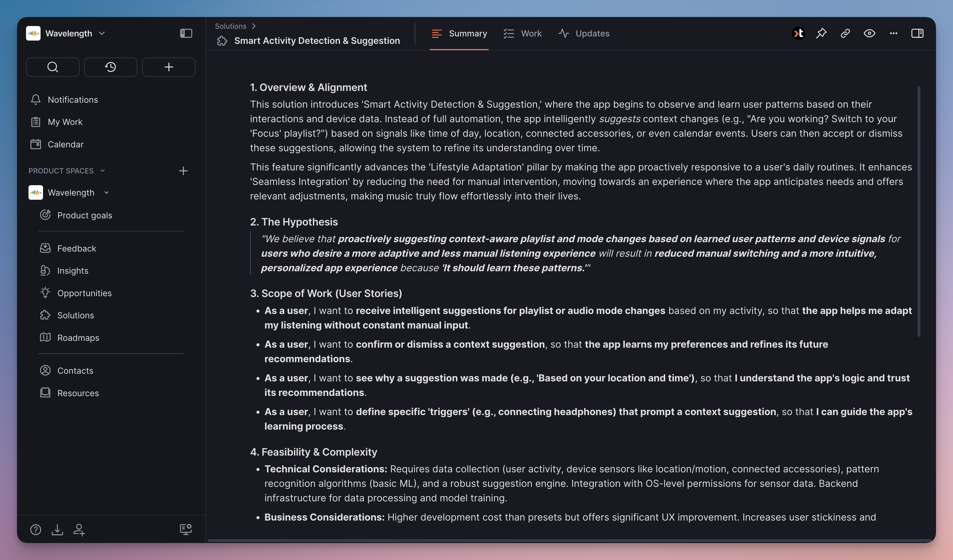Copy link using the chain icon
Image resolution: width=953 pixels, height=560 pixels.
(x=845, y=33)
